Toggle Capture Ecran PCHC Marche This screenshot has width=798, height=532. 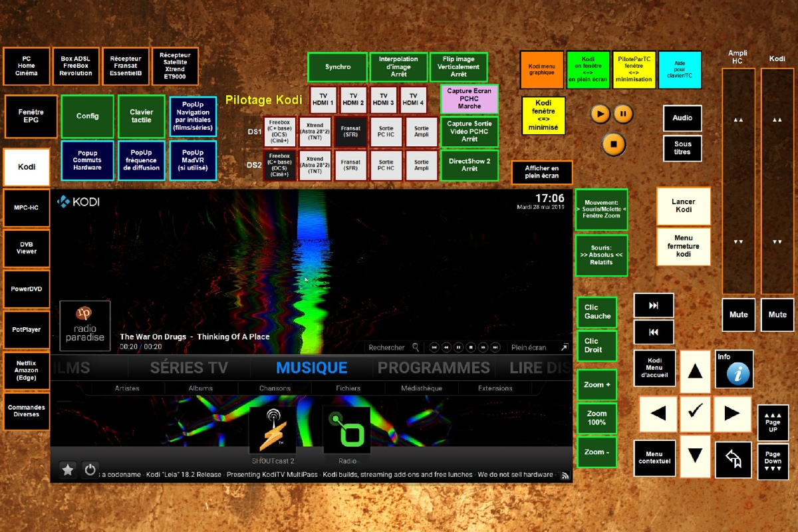[469, 99]
